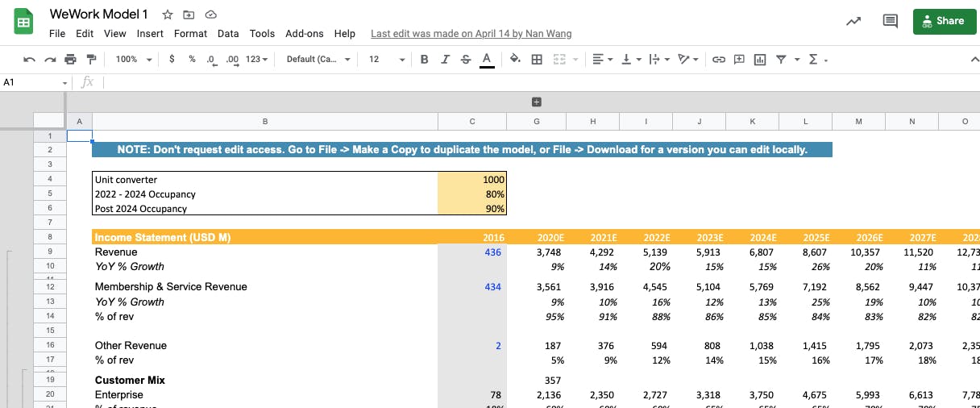The width and height of the screenshot is (980, 408).
Task: Open text rotation dropdown
Action: tap(688, 59)
